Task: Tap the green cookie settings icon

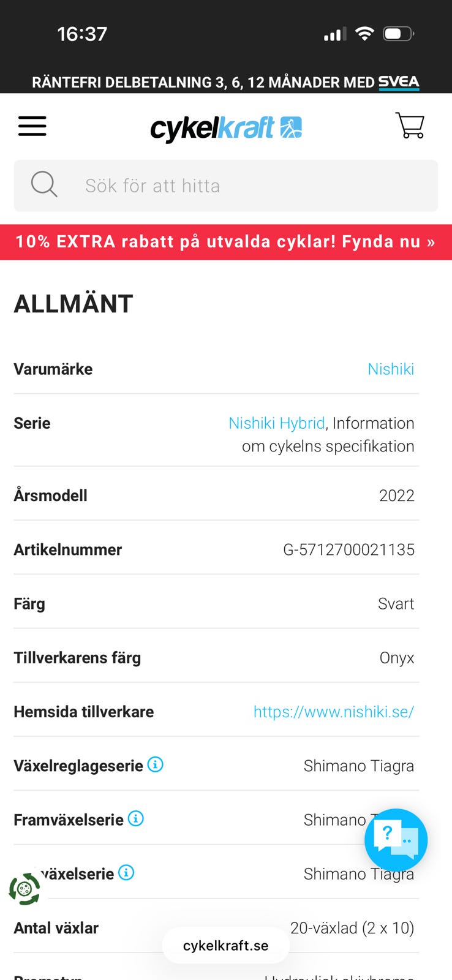Action: [24, 889]
